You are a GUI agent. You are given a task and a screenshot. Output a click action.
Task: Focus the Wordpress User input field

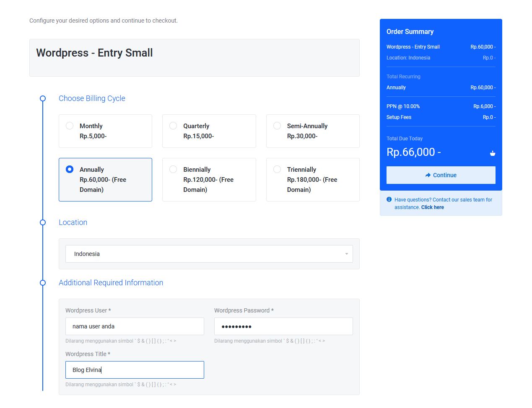(134, 326)
